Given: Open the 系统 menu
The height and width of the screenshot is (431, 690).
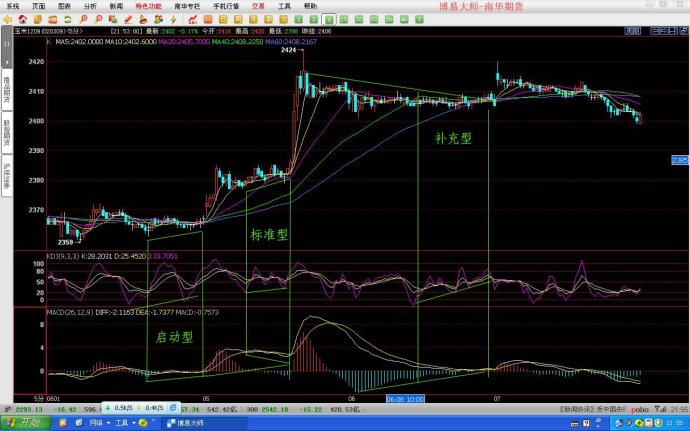Looking at the screenshot, I should 12,5.
